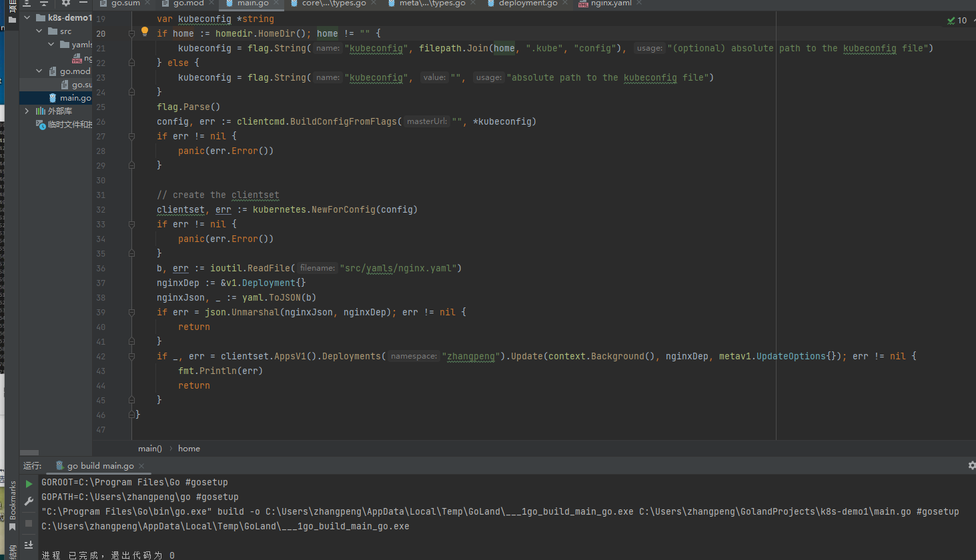The image size is (976, 560).
Task: Close the nginx.yaml tab
Action: click(639, 3)
